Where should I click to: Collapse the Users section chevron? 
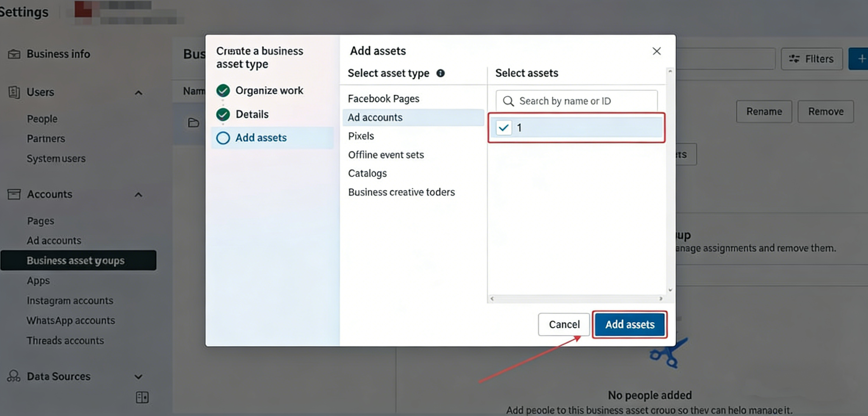pos(139,93)
